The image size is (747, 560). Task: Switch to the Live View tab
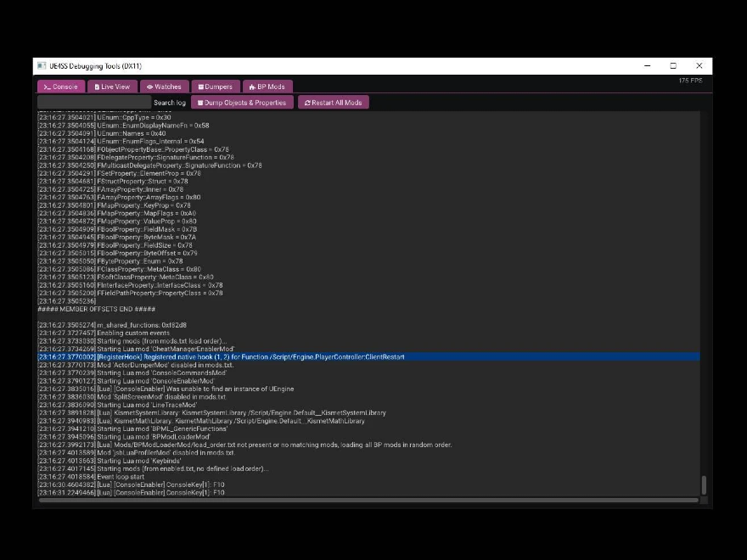pyautogui.click(x=112, y=87)
